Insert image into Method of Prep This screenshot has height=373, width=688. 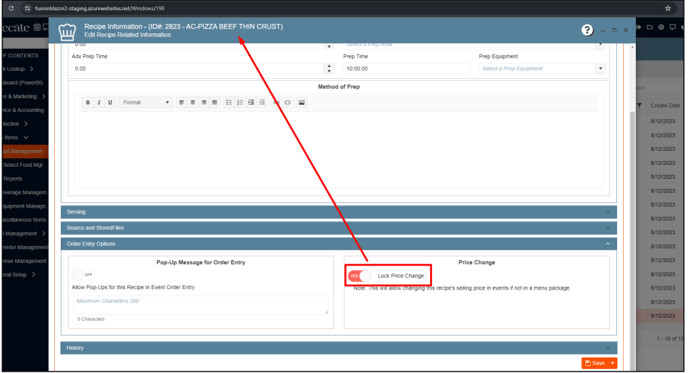[x=302, y=102]
